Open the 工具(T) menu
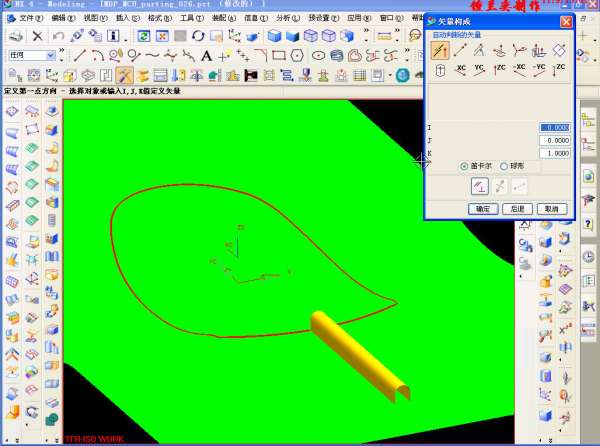The height and width of the screenshot is (446, 600). [192, 18]
